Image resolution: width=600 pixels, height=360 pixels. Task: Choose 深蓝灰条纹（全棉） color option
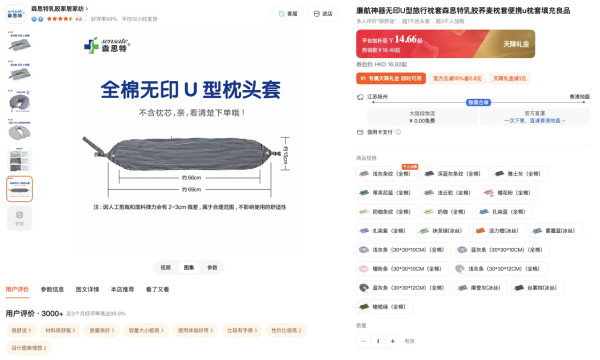[454, 174]
